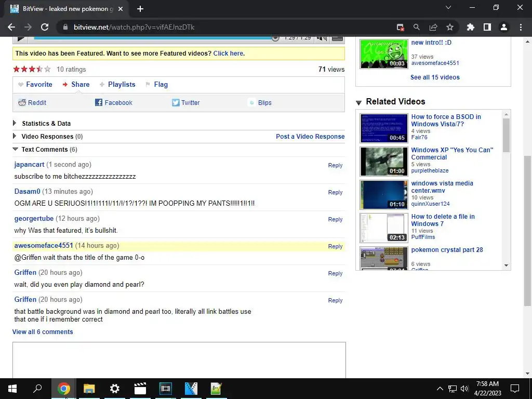The image size is (532, 399).
Task: Collapse the Text Comments section
Action: tap(15, 149)
